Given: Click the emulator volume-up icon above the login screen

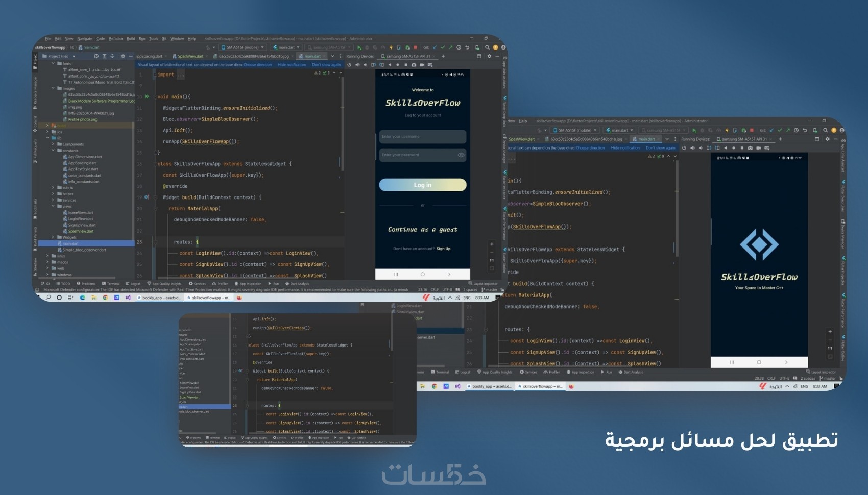Looking at the screenshot, I should point(357,65).
